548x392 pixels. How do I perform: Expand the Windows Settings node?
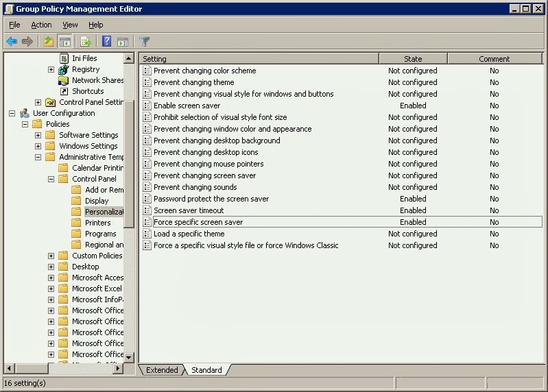38,146
